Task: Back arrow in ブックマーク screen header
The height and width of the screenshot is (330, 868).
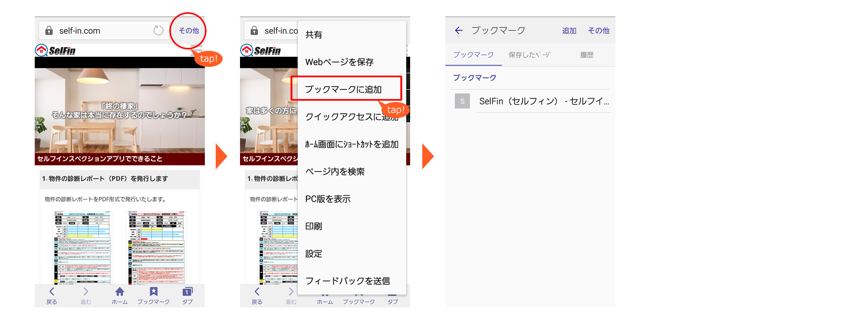Action: (459, 30)
